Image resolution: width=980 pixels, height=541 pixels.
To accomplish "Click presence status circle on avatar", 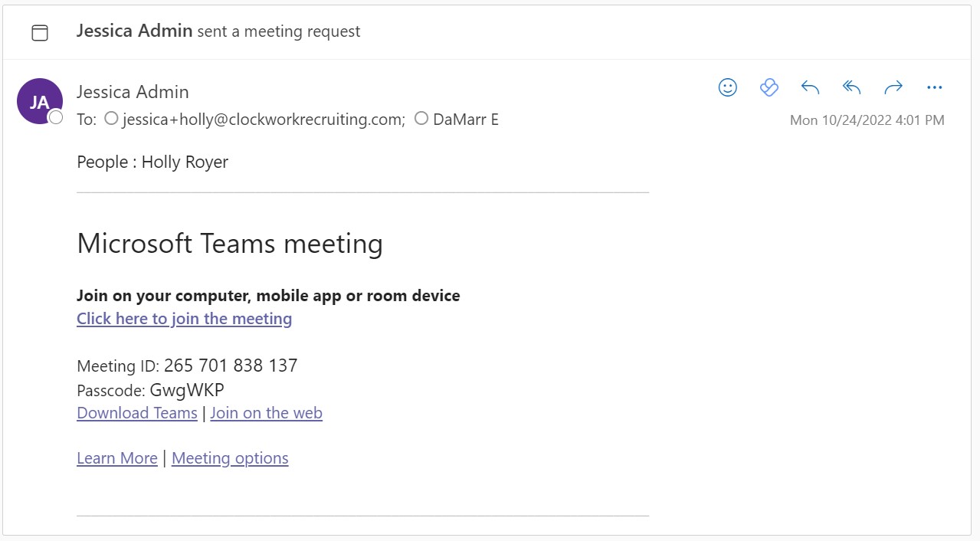I will tap(56, 117).
